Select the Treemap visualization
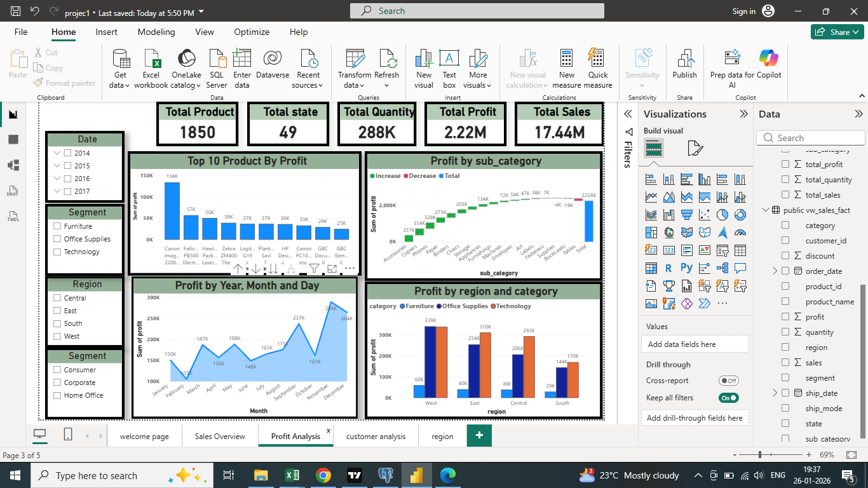Viewport: 868px width, 488px height. (651, 233)
